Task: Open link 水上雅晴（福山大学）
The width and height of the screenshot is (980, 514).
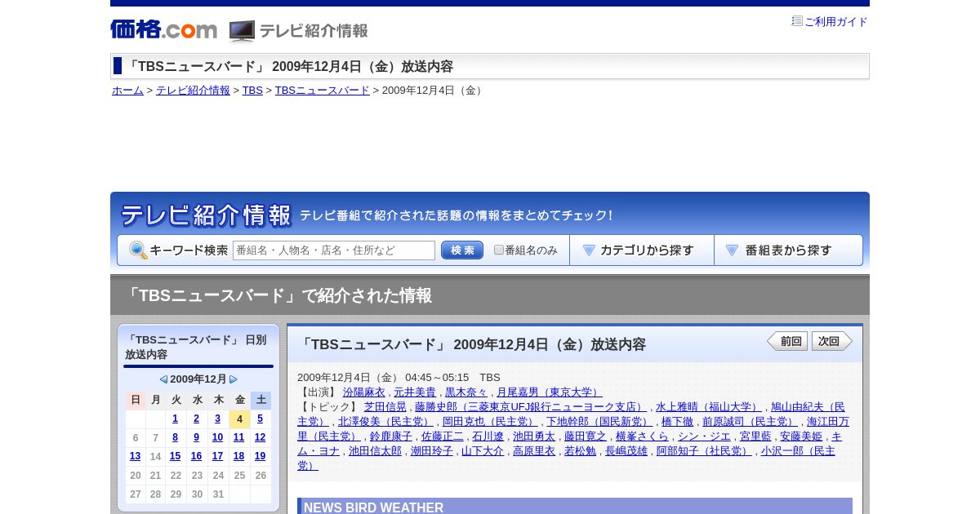Action: (x=709, y=407)
